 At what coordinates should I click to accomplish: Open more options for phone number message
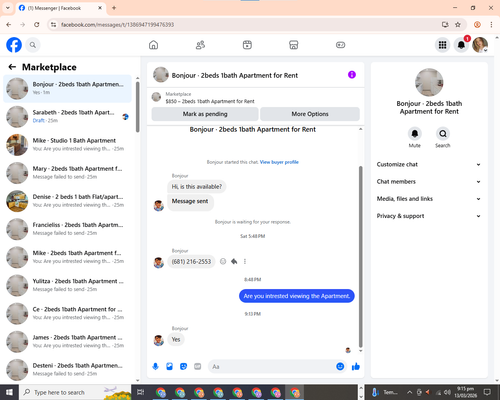coord(245,261)
